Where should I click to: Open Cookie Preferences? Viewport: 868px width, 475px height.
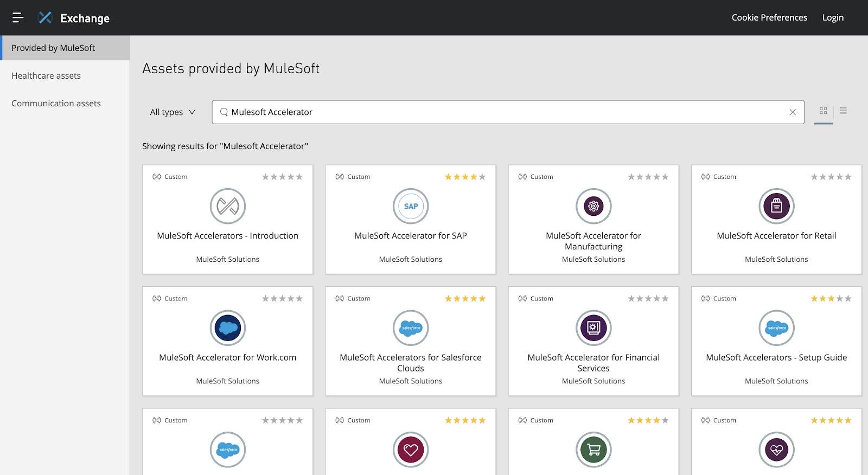pos(769,17)
